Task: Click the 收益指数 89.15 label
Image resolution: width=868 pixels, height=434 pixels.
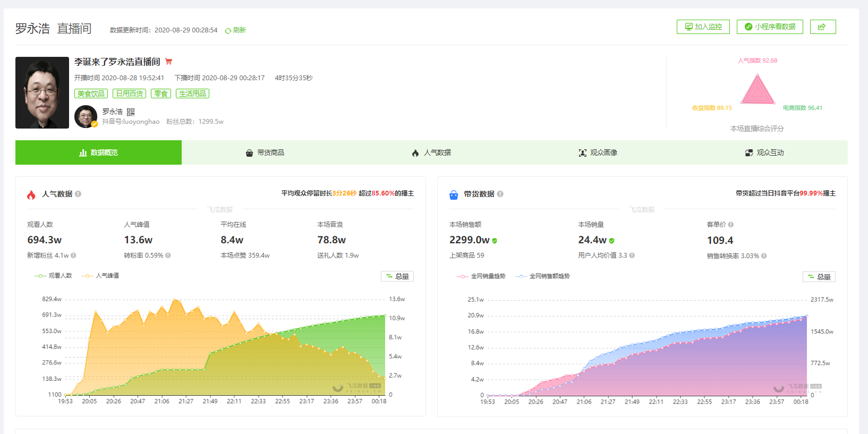Action: pyautogui.click(x=712, y=108)
